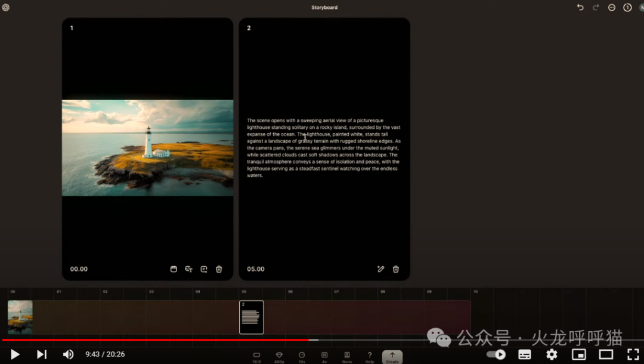
Task: Click the 9:43 / 20:26 time display
Action: 105,354
